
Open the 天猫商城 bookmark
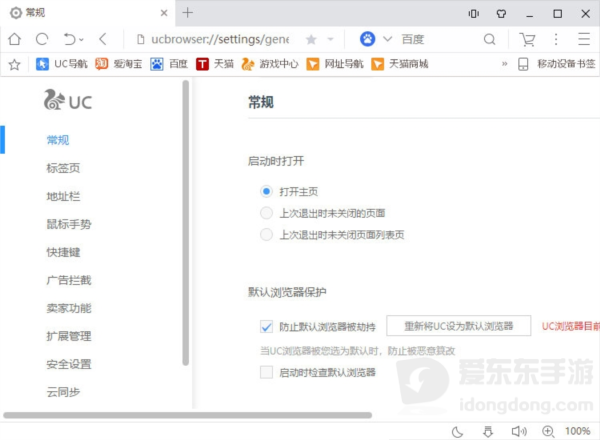coord(399,64)
